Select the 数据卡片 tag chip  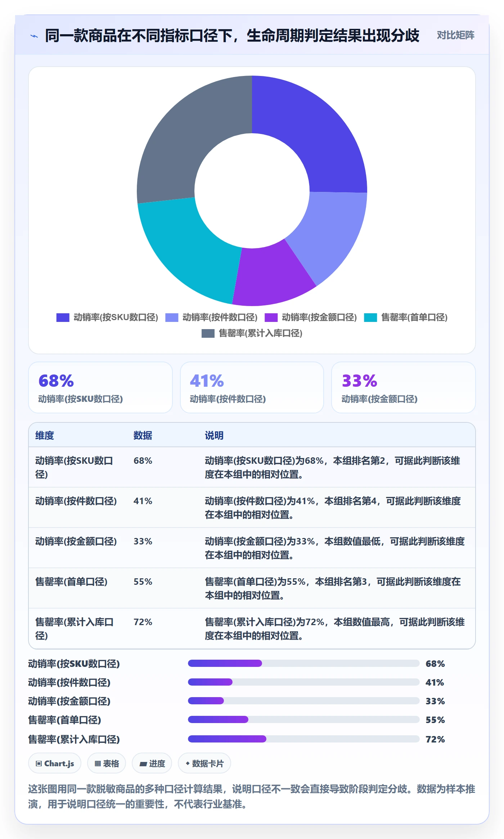[x=204, y=763]
